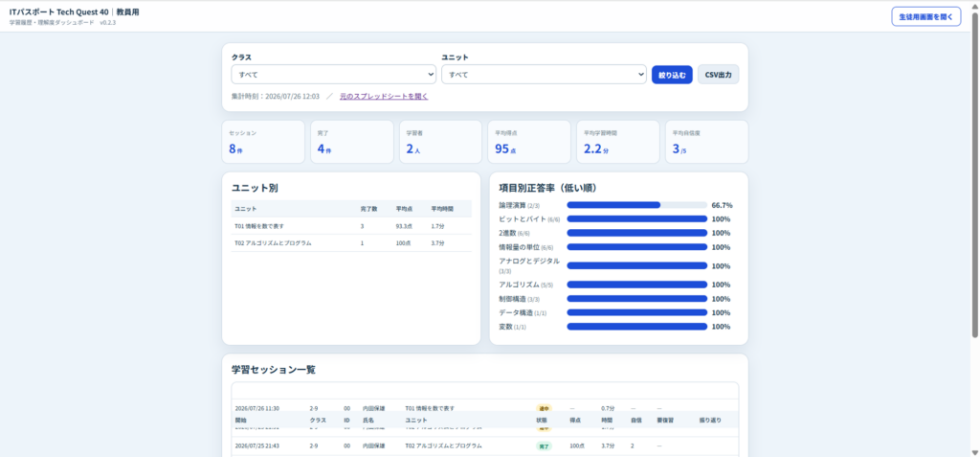
Task: Click the 要復習 column header in sessions
Action: pos(666,420)
